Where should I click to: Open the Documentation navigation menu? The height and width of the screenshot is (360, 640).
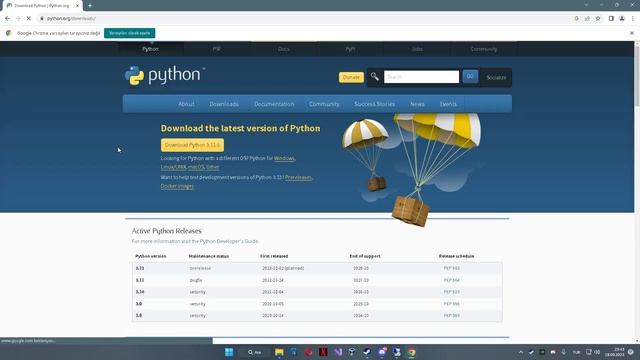point(274,104)
